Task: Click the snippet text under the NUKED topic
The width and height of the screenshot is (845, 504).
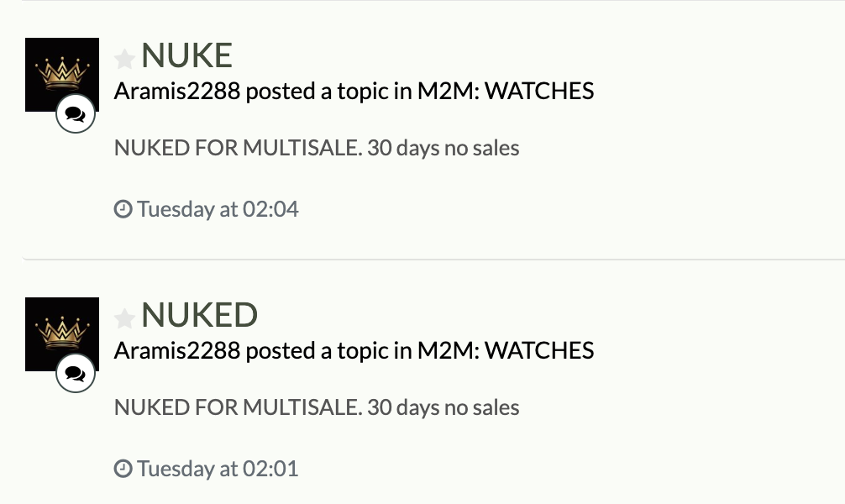Action: click(x=317, y=407)
